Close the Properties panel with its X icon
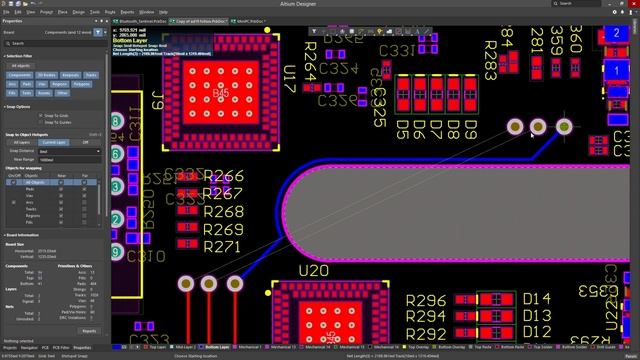Screen dimensions: 640x360 107,21
